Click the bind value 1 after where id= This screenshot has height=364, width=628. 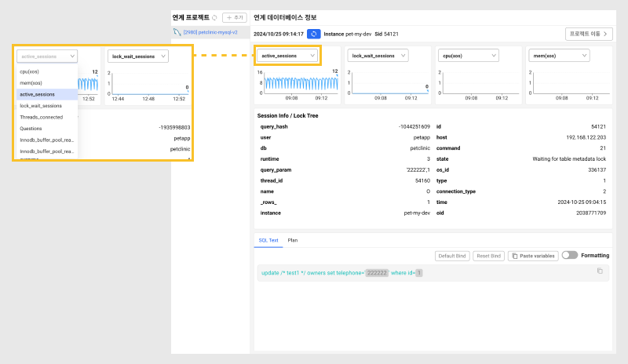tap(419, 273)
